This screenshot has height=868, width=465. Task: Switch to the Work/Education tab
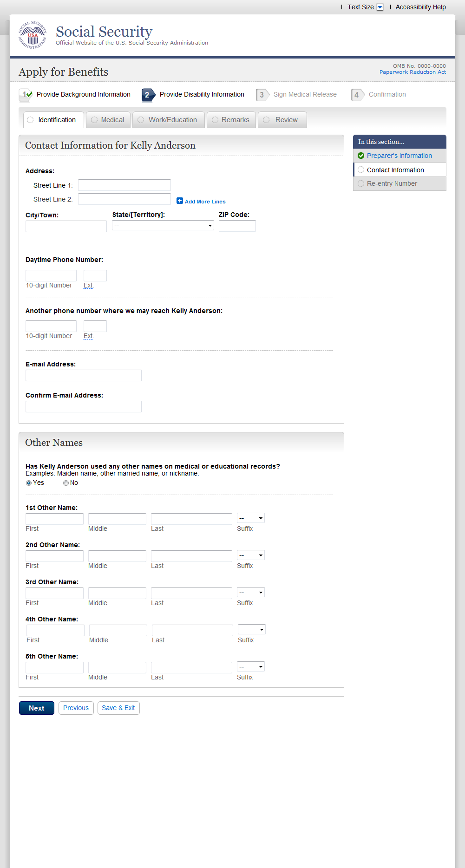point(168,120)
